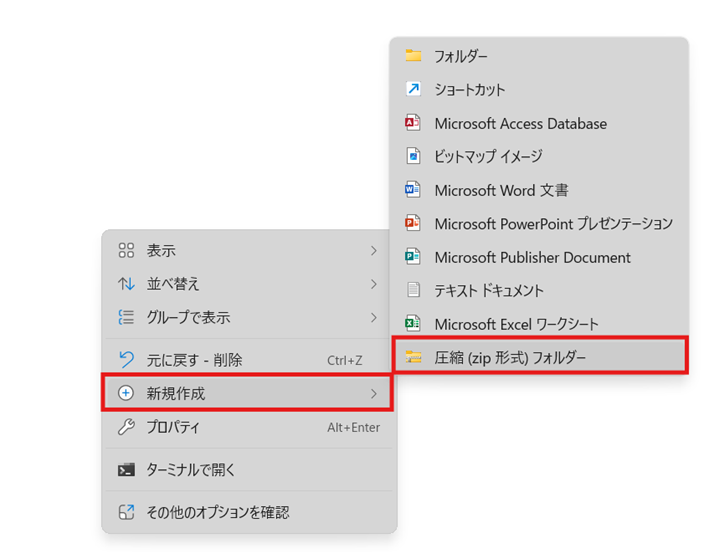Expand the 新規作成 submenu arrow

point(374,394)
